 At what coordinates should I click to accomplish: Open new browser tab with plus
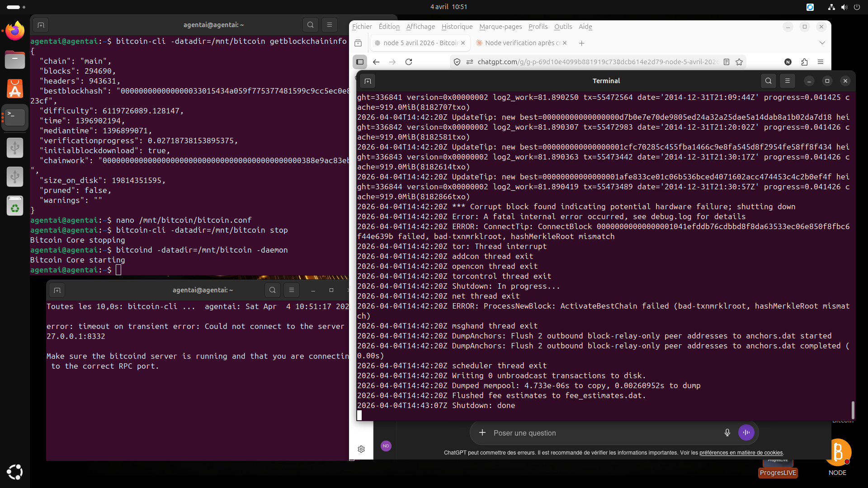coord(582,43)
